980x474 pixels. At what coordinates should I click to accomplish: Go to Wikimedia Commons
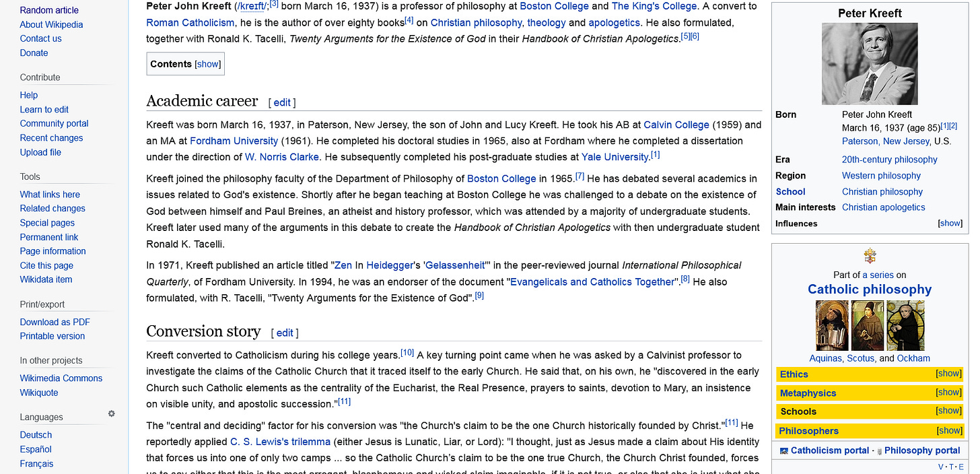click(x=61, y=378)
